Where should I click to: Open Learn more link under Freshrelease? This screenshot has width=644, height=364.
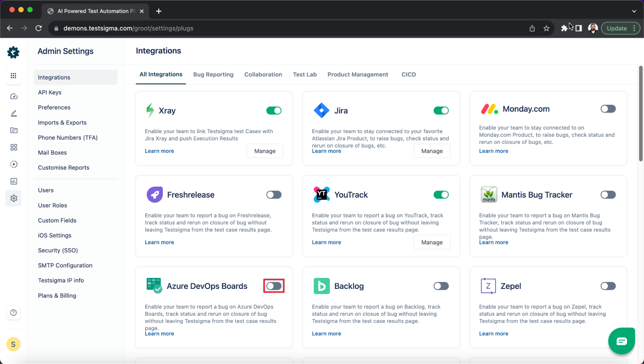click(159, 242)
